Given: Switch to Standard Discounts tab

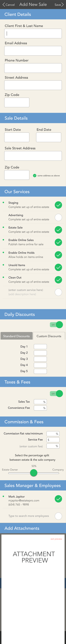Looking at the screenshot, I should [x=17, y=336].
